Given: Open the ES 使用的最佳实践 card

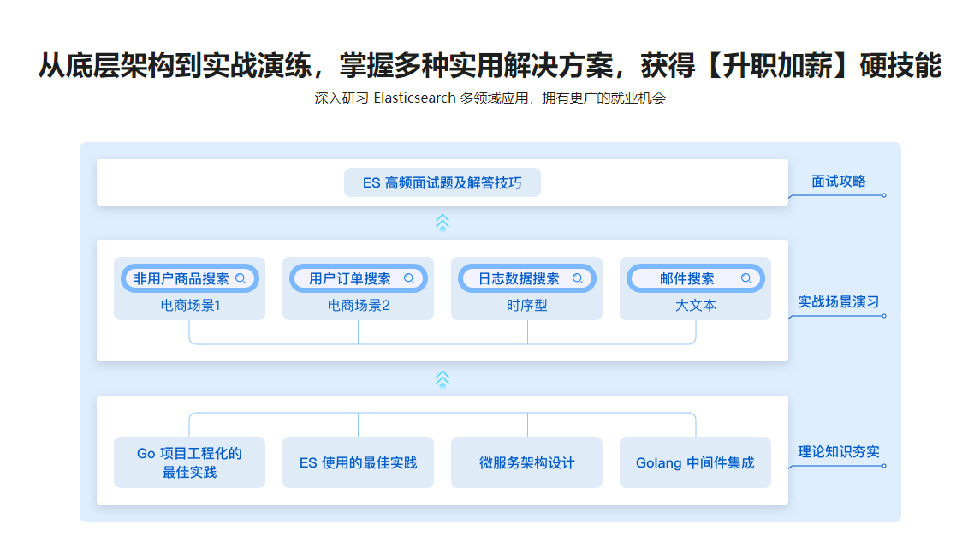Looking at the screenshot, I should pos(358,462).
